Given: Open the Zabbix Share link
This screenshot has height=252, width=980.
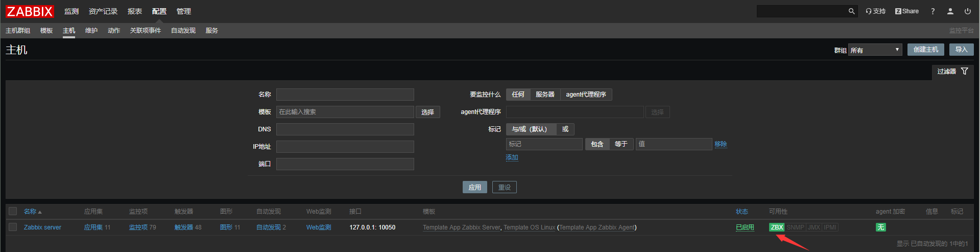Looking at the screenshot, I should click(x=907, y=11).
